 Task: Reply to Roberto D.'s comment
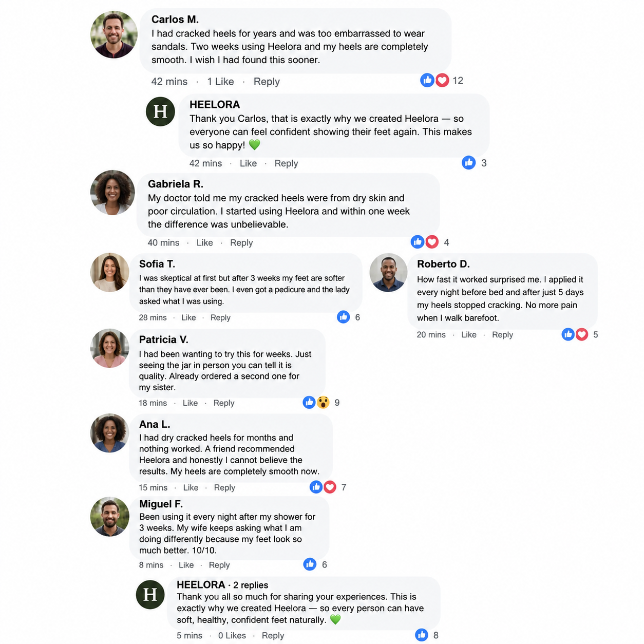pyautogui.click(x=502, y=334)
